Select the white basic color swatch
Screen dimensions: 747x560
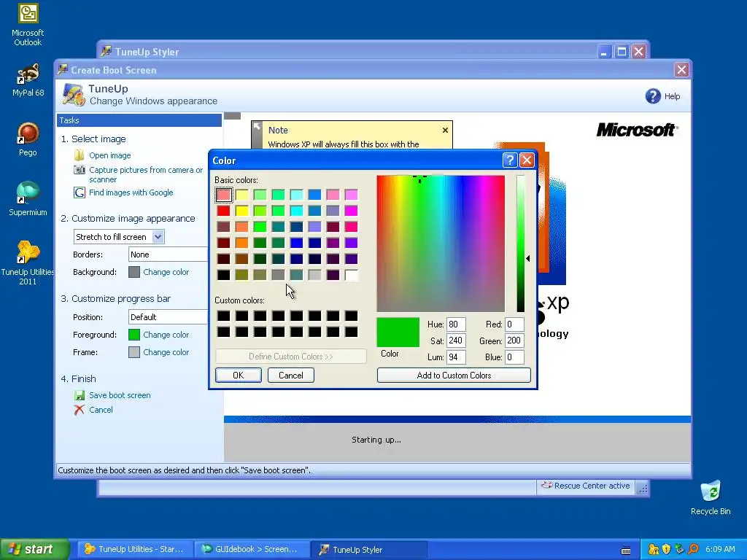[x=351, y=275]
